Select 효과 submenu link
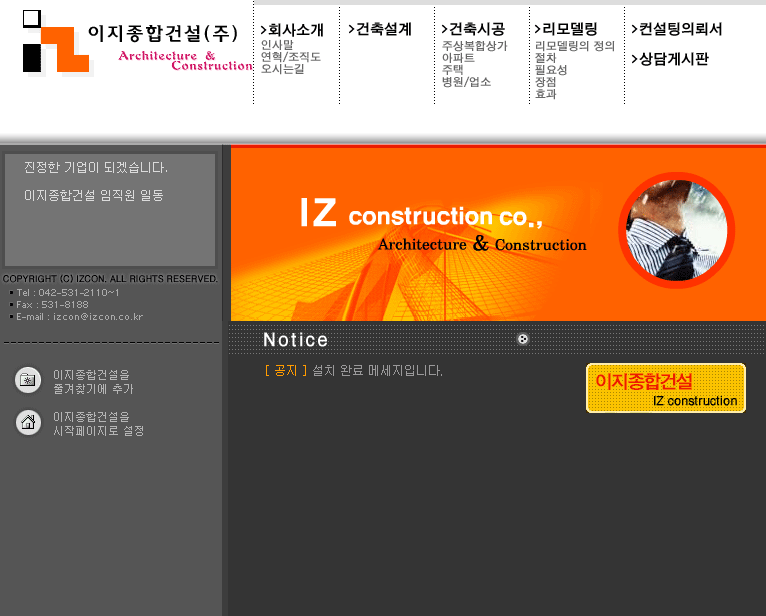This screenshot has width=766, height=616. coord(545,94)
